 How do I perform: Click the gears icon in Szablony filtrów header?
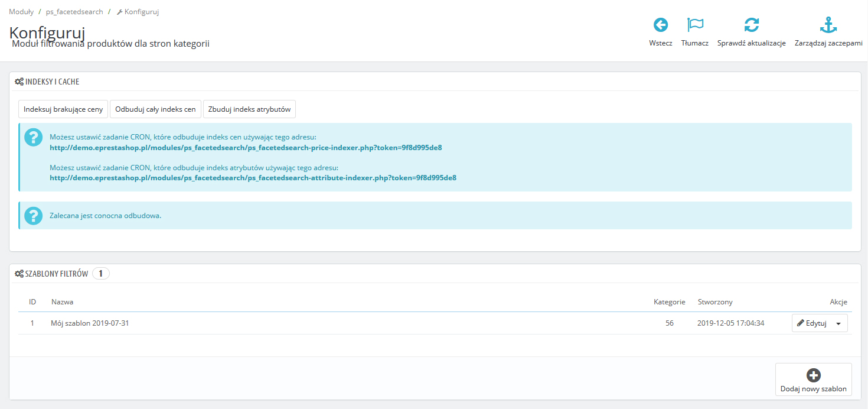19,274
